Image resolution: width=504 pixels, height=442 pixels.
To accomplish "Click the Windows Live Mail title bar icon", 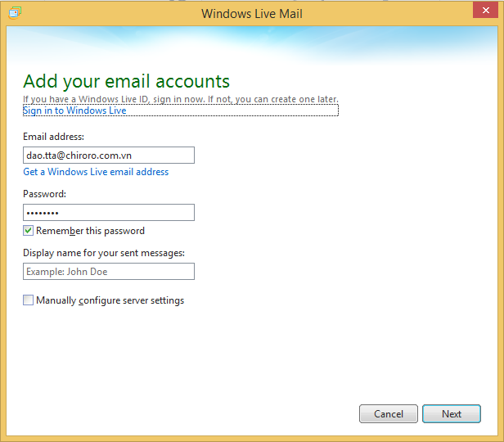I will point(15,13).
